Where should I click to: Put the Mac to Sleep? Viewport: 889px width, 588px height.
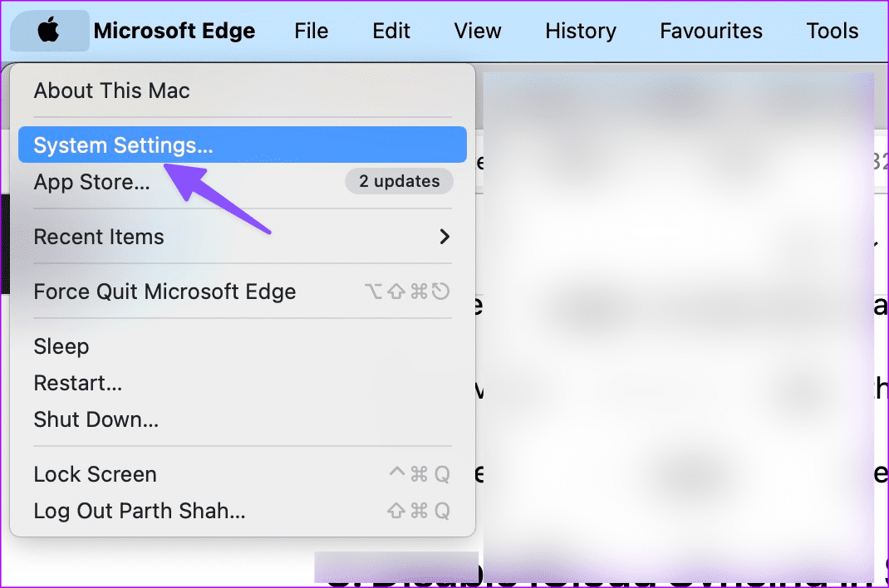tap(61, 346)
